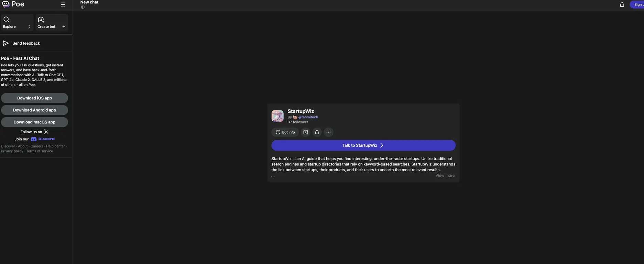Open the Send feedback link
The width and height of the screenshot is (644, 264).
[26, 43]
